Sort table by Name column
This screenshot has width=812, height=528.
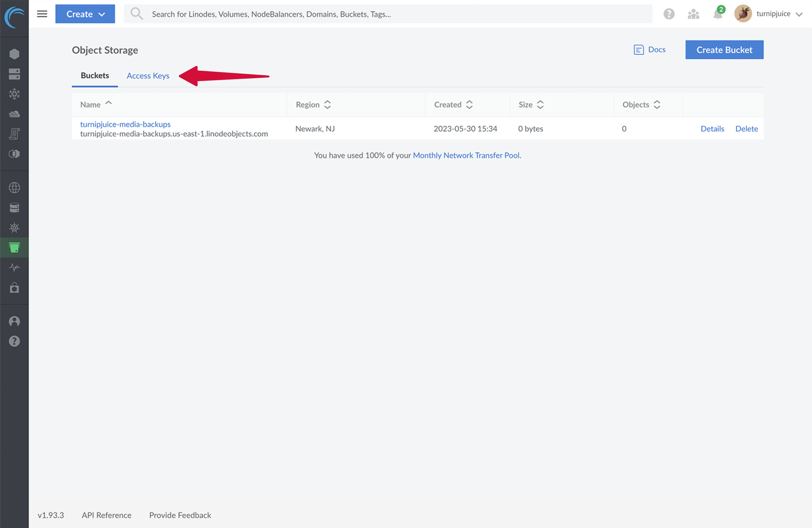click(96, 105)
